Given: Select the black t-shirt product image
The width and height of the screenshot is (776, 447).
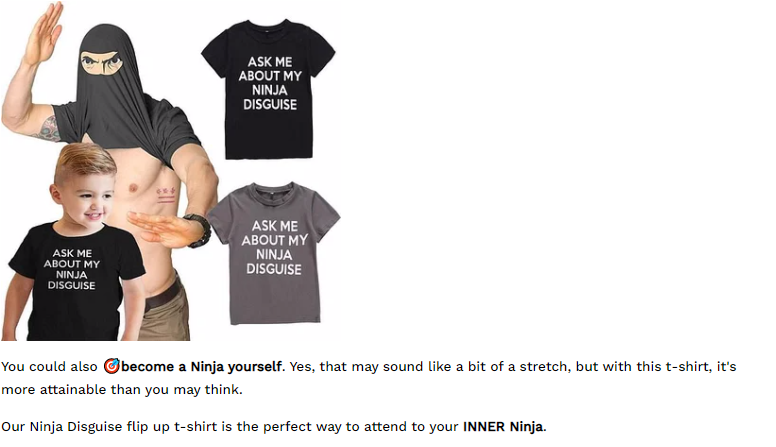Looking at the screenshot, I should tap(268, 89).
